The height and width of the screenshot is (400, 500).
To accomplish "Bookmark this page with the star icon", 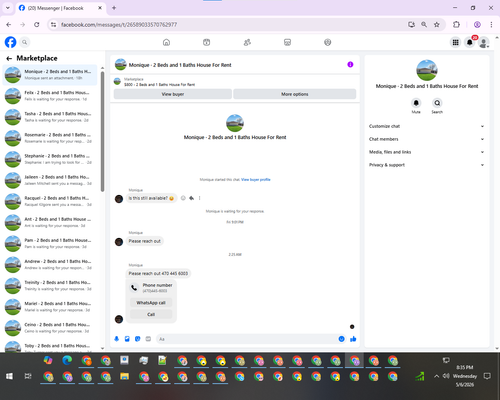I will tap(437, 25).
